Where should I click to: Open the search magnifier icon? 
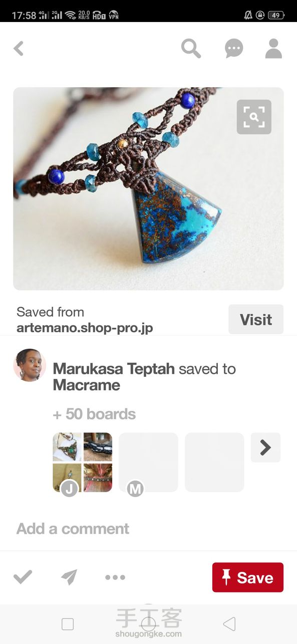pyautogui.click(x=191, y=49)
